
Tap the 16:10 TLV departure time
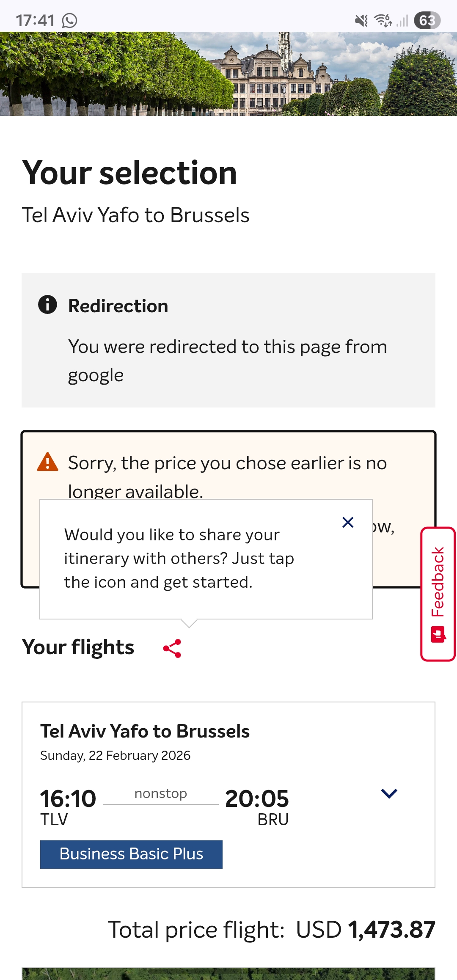click(x=68, y=799)
